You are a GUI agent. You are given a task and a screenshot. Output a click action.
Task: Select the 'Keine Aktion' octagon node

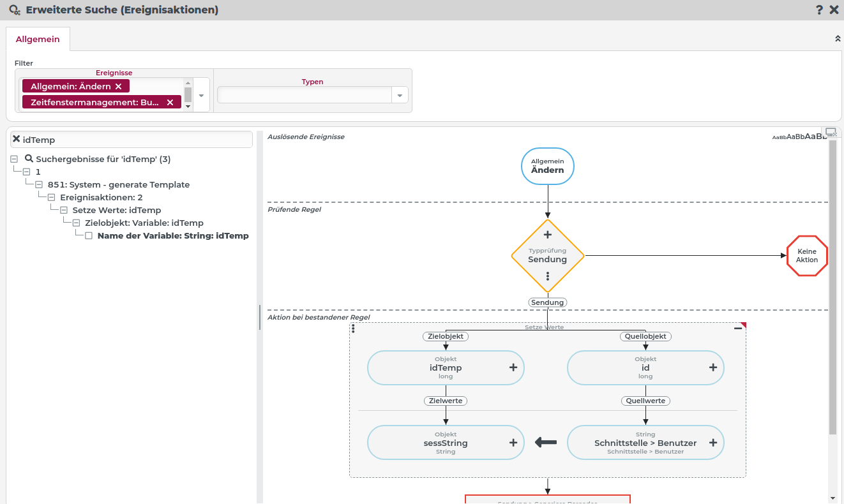(807, 256)
